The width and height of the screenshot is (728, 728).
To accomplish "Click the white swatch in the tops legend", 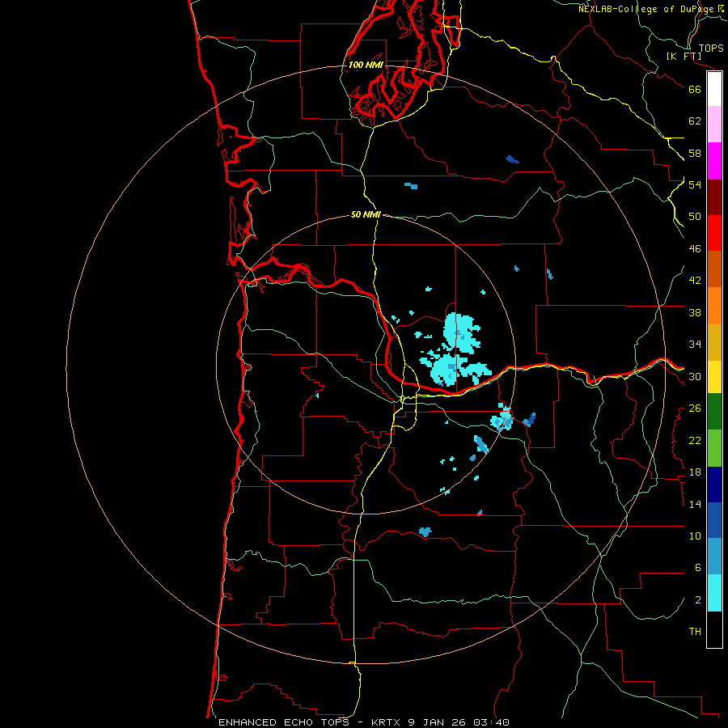I will tap(714, 89).
